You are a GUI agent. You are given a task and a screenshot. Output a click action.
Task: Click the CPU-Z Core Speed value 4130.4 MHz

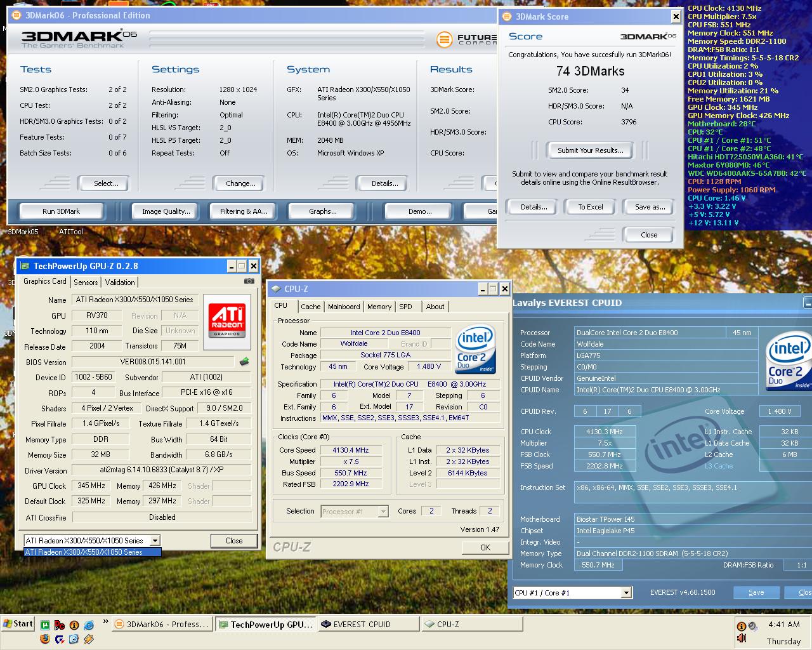(x=351, y=450)
